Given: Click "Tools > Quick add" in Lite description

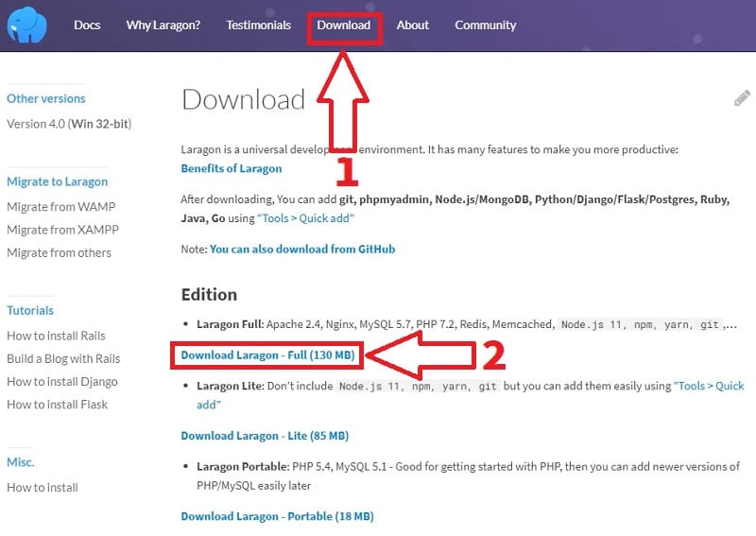Looking at the screenshot, I should 470,395.
